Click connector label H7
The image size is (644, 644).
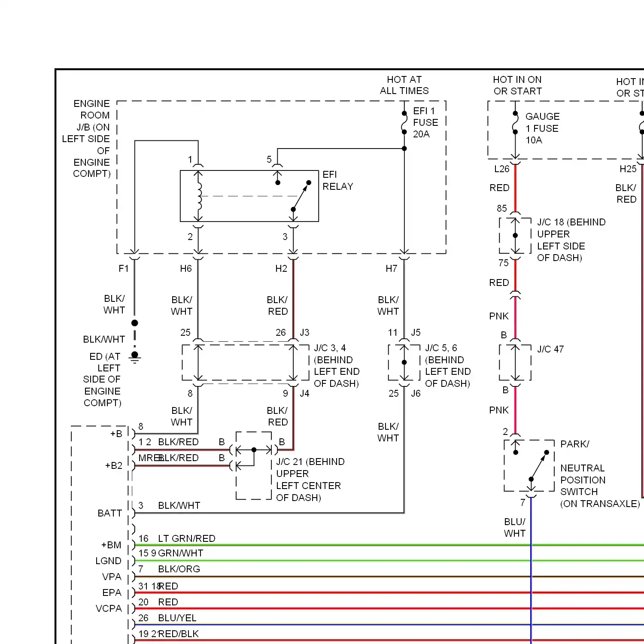(x=392, y=268)
